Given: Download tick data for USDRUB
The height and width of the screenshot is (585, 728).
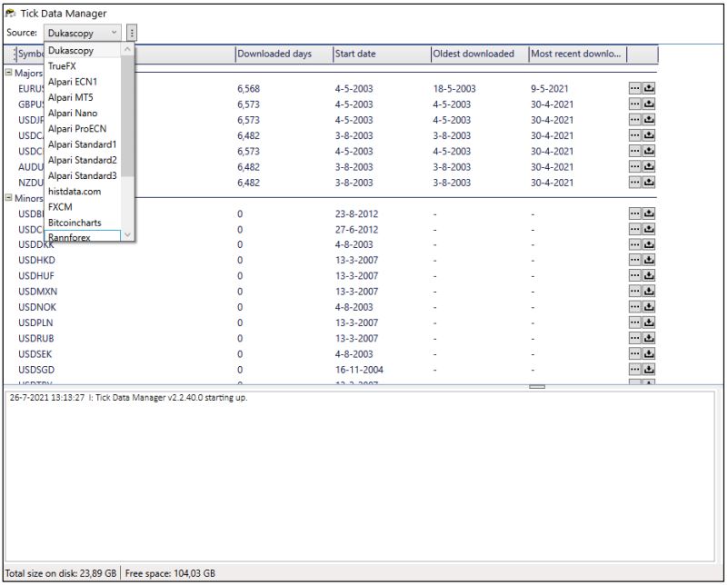Looking at the screenshot, I should [x=649, y=338].
